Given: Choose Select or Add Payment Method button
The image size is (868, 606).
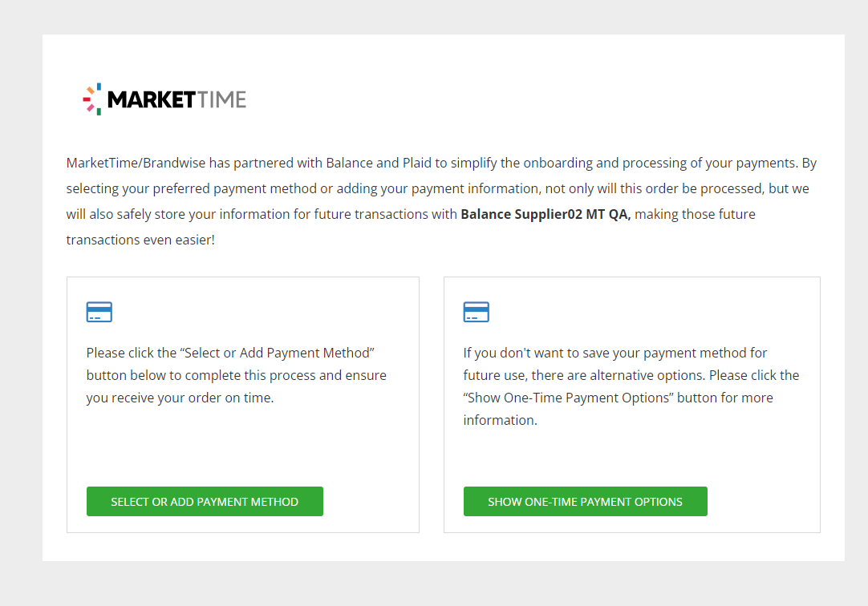Looking at the screenshot, I should (x=205, y=502).
